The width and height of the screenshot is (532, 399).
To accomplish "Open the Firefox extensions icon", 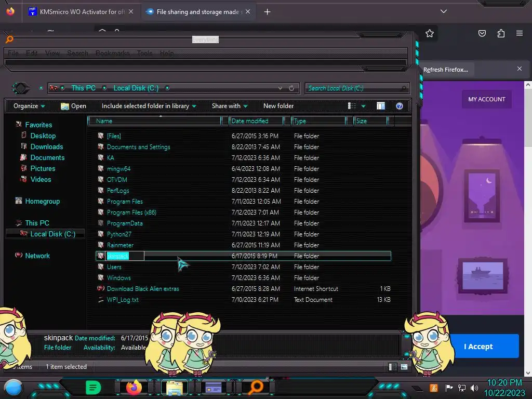I will point(501,33).
